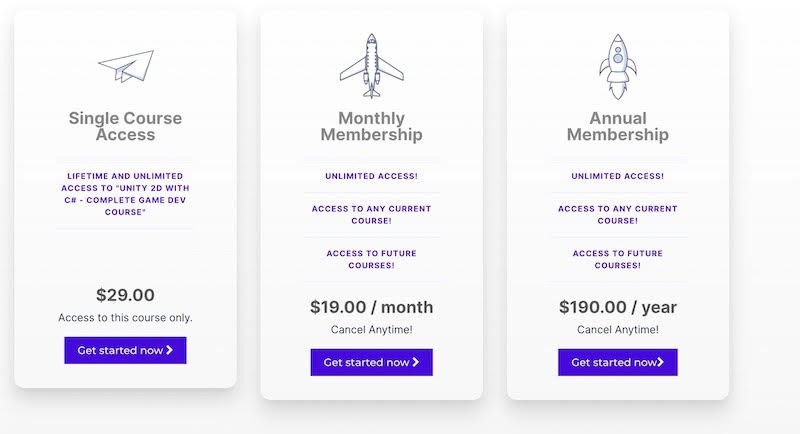Select the Monthly Membership heading
The image size is (800, 434).
click(x=371, y=126)
